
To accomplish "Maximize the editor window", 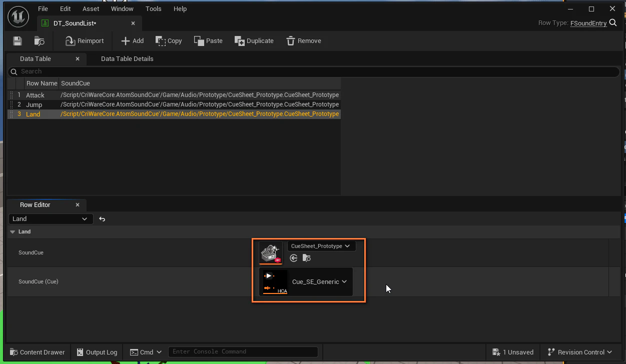I will [591, 9].
